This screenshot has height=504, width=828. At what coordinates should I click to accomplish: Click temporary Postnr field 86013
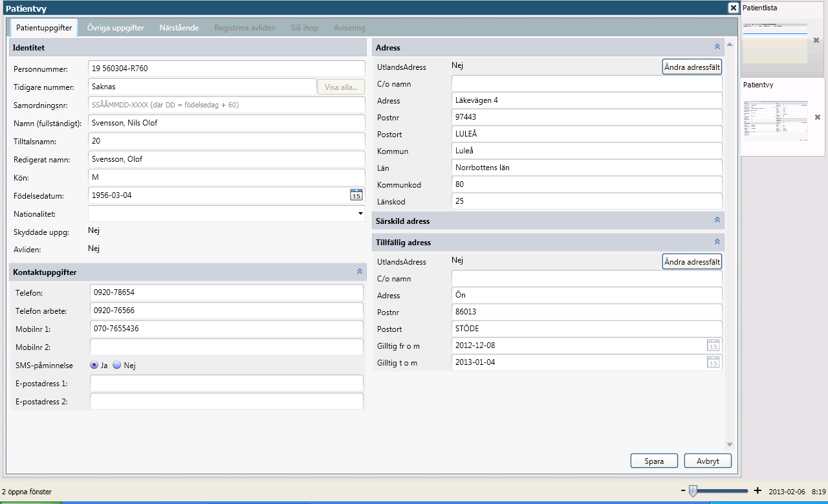point(587,312)
